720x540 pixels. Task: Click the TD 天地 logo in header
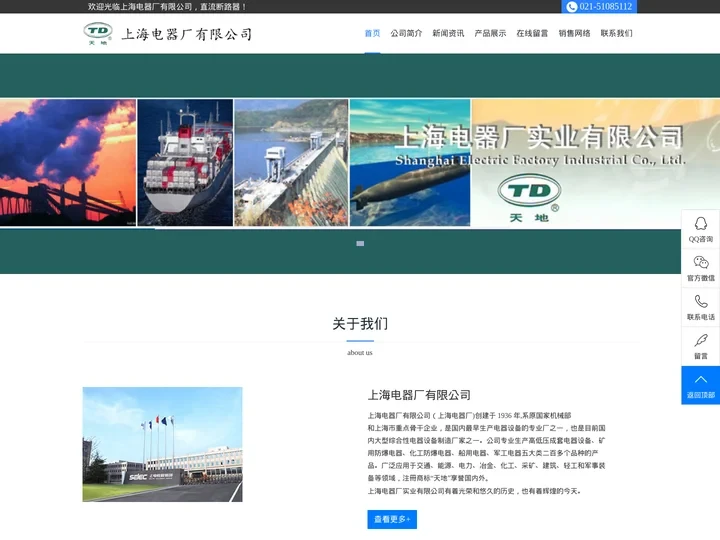[98, 34]
